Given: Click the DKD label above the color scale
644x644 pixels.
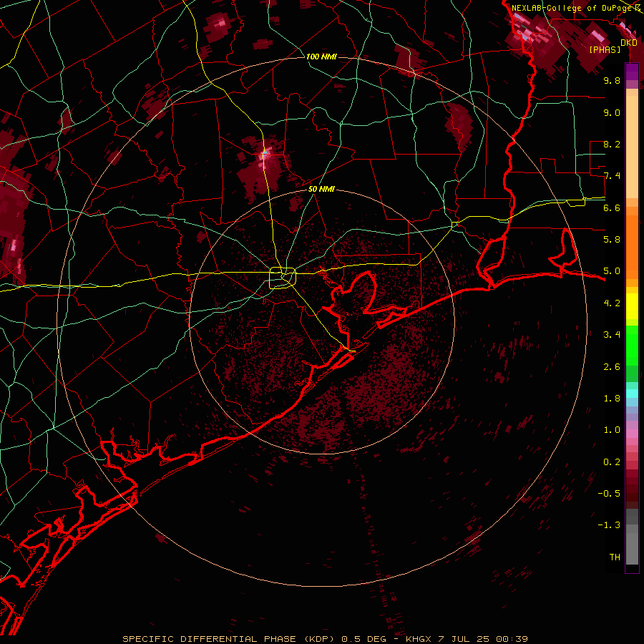Looking at the screenshot, I should tap(628, 43).
